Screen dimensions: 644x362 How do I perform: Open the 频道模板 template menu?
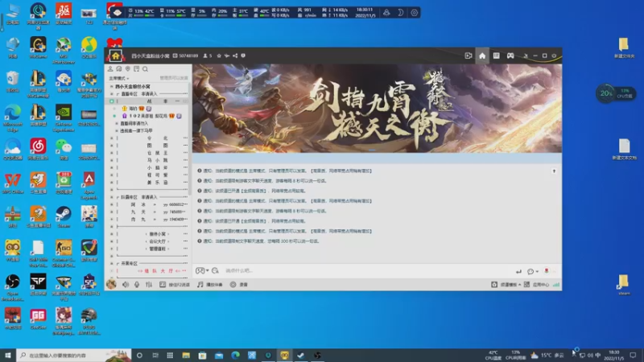click(506, 285)
